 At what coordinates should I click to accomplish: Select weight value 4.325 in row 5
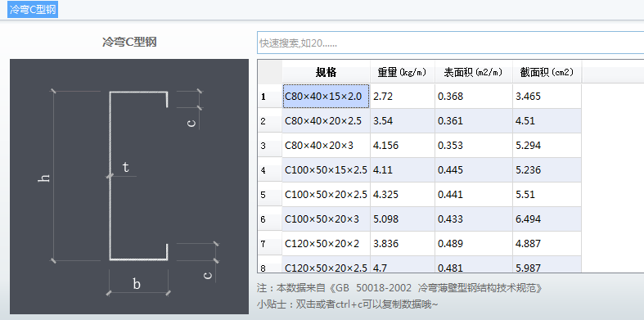(403, 195)
